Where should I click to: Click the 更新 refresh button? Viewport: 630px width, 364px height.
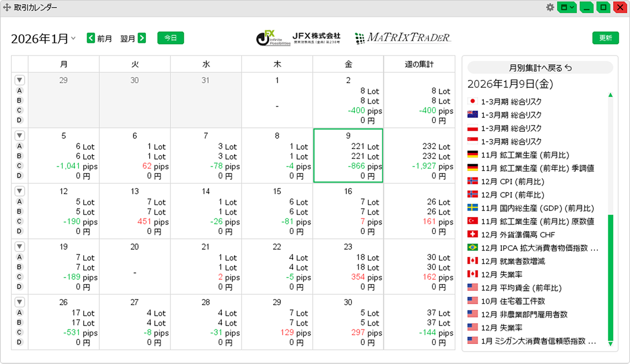[x=605, y=38]
